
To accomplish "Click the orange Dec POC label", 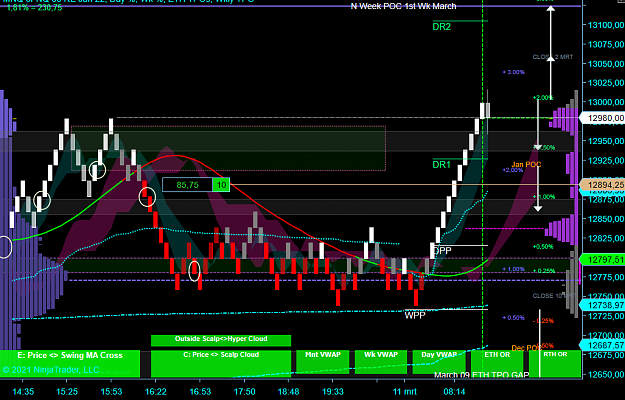I will click(526, 348).
